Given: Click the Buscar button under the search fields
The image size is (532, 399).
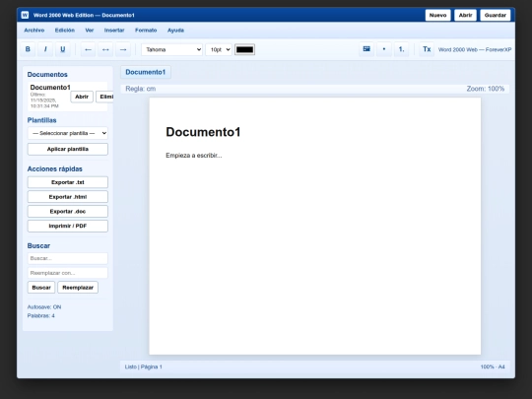Looking at the screenshot, I should click(41, 288).
